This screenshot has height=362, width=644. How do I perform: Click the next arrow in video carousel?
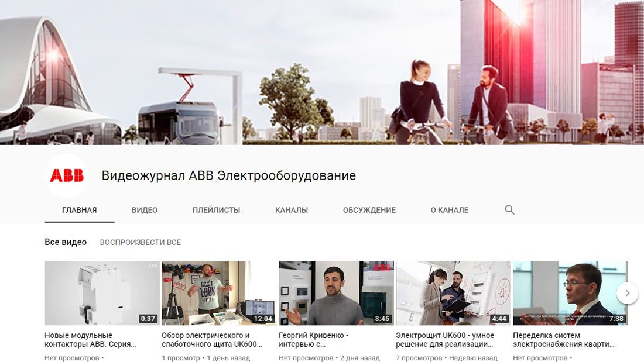(x=627, y=293)
